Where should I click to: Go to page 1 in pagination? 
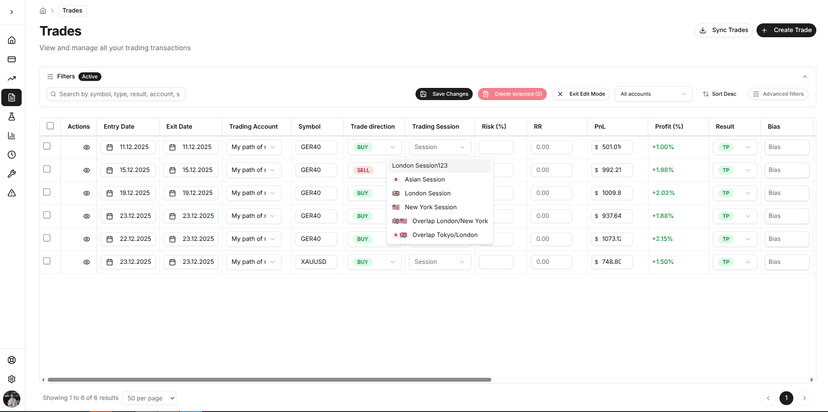tap(786, 398)
